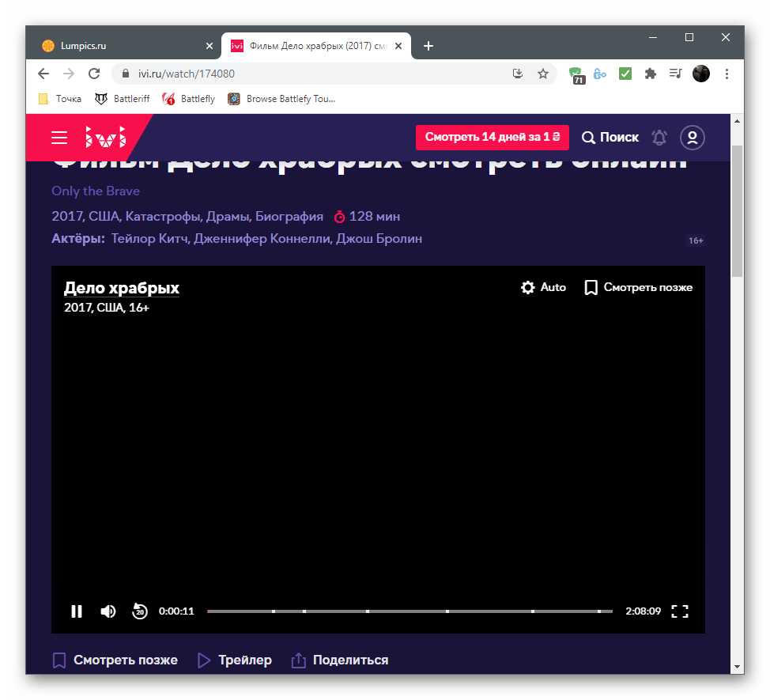Rewind video 20 seconds

coord(140,611)
